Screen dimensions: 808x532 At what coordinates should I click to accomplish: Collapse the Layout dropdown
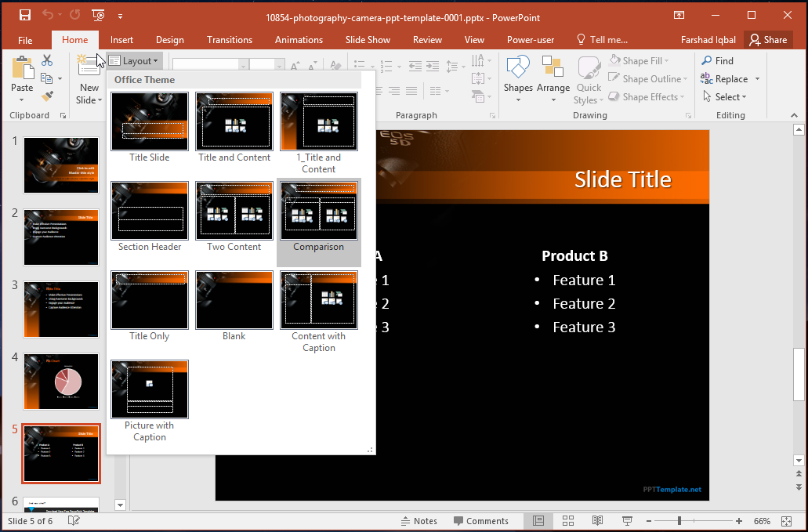click(x=134, y=61)
